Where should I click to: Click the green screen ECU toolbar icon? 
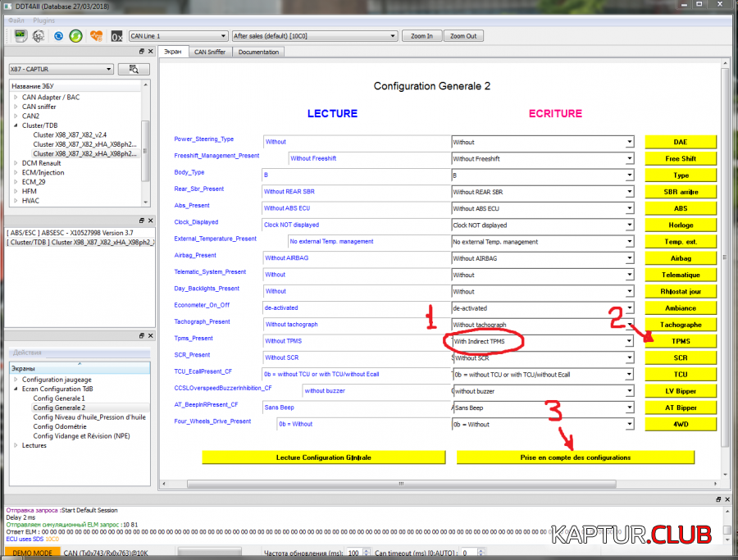[x=20, y=36]
